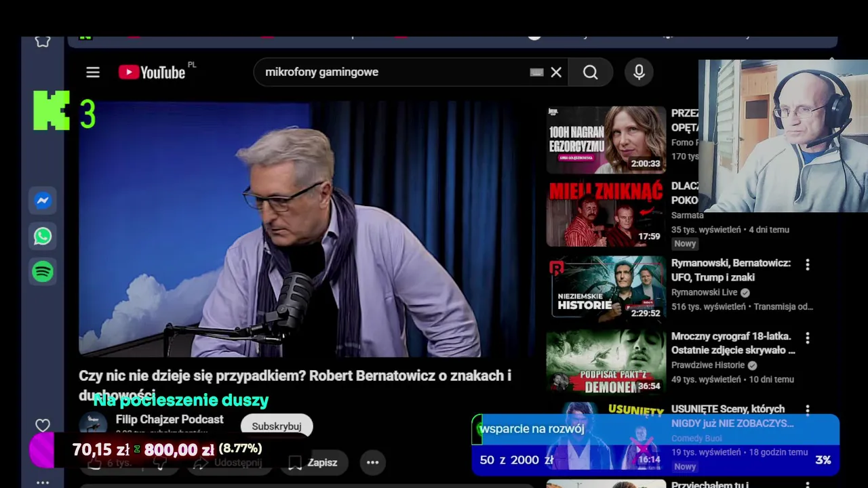Go to the Rymanowski Live channel
This screenshot has height=488, width=868.
(704, 292)
